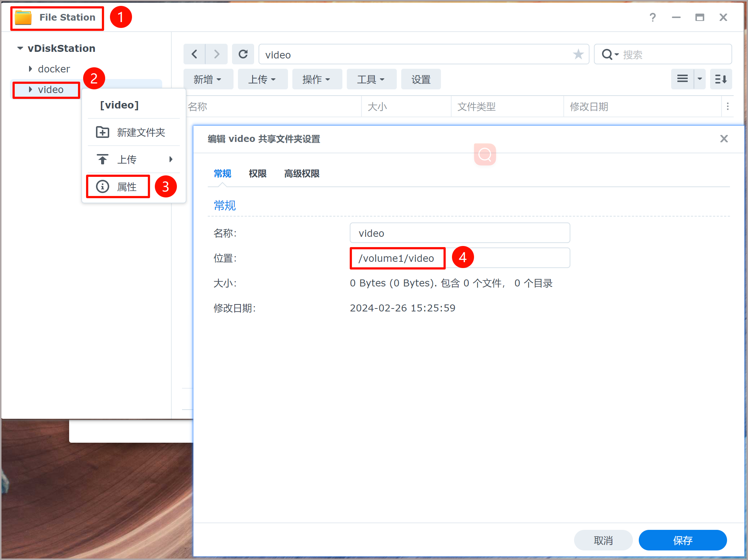
Task: Click the search magnifier icon
Action: (x=607, y=54)
